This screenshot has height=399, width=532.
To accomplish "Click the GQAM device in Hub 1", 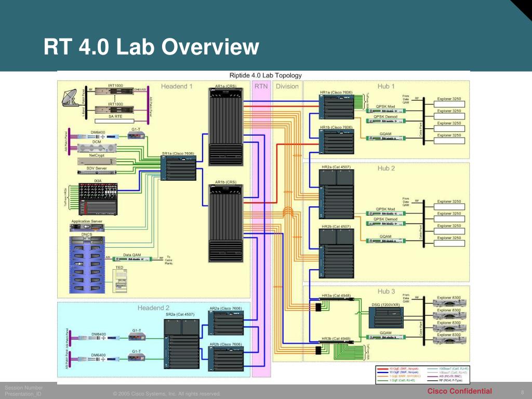I will click(386, 138).
